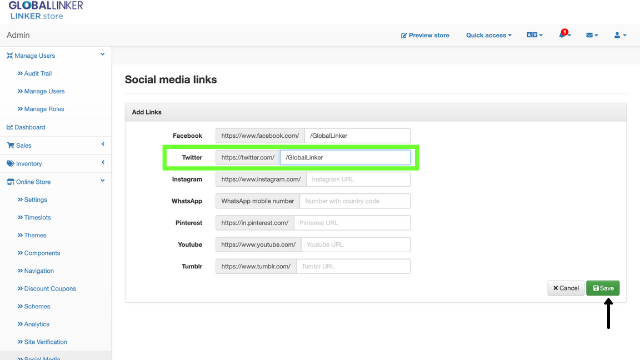Screen dimensions: 640x360
Task: Click the Pinterest URL input field
Action: tap(352, 223)
